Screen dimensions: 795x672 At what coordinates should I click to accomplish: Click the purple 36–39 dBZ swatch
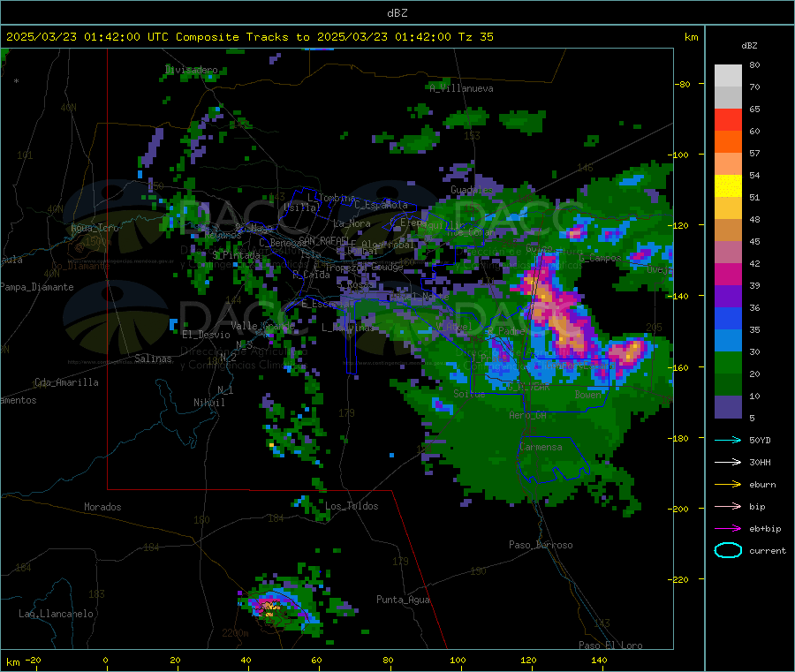[728, 297]
